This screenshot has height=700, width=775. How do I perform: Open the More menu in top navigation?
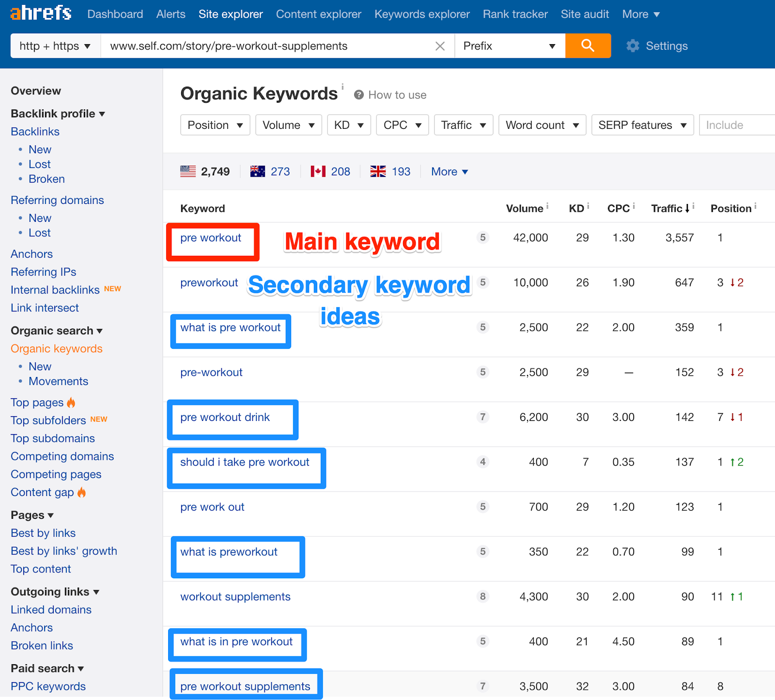pos(641,14)
